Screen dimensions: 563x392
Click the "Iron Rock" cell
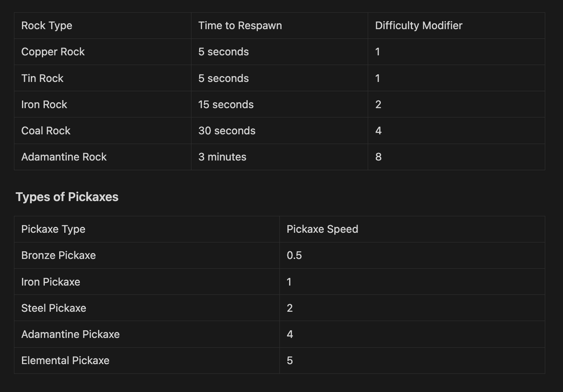click(x=44, y=105)
